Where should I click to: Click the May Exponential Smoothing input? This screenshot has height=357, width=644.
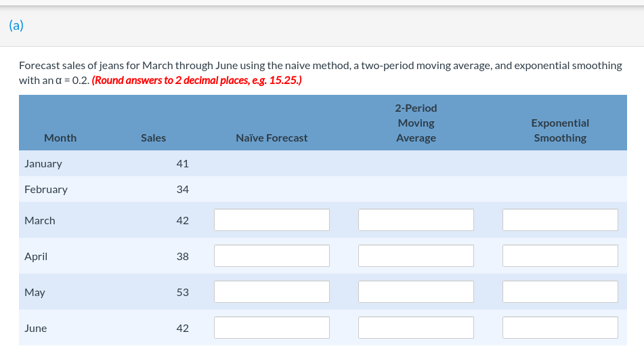560,292
